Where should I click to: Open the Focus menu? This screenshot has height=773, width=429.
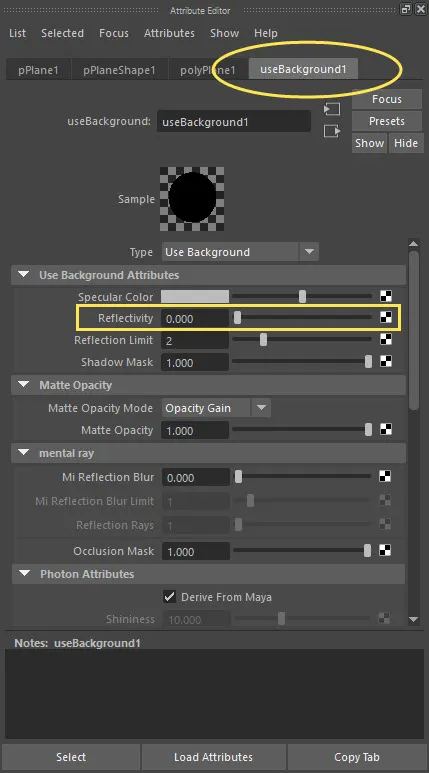(x=114, y=33)
